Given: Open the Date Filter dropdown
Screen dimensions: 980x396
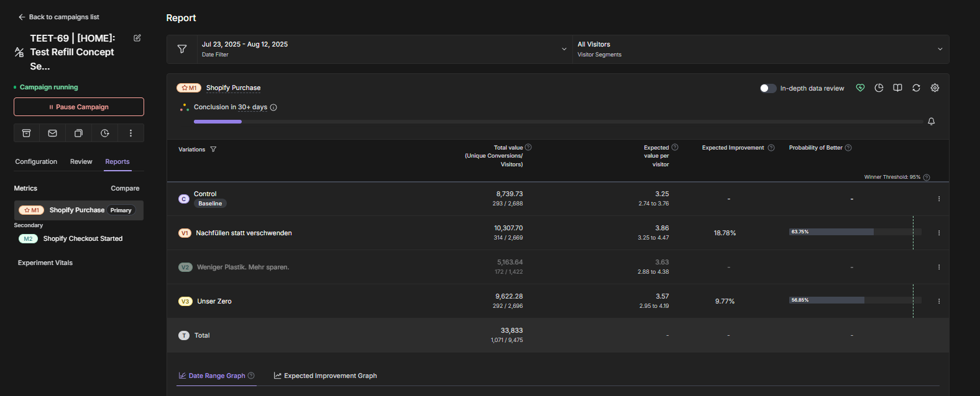Looking at the screenshot, I should 384,49.
